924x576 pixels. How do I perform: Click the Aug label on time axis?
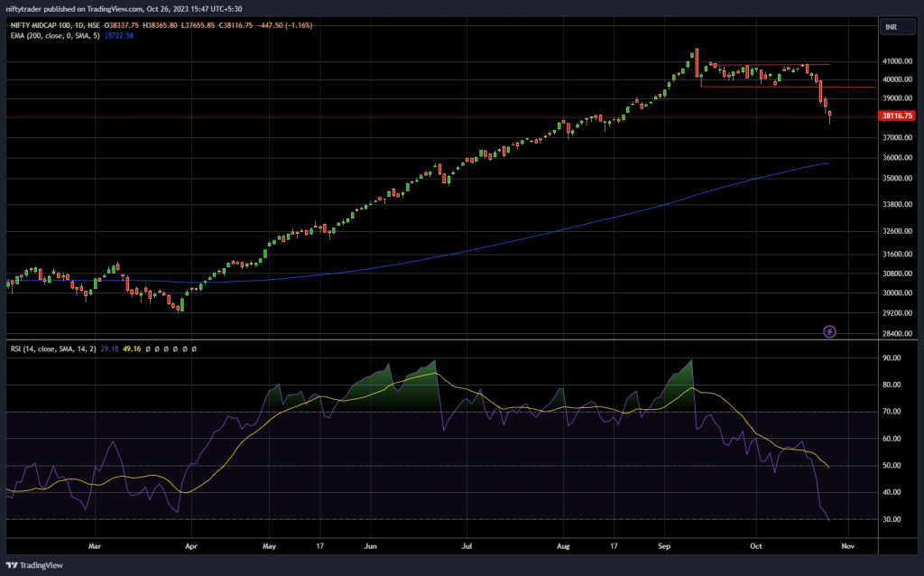tap(563, 546)
